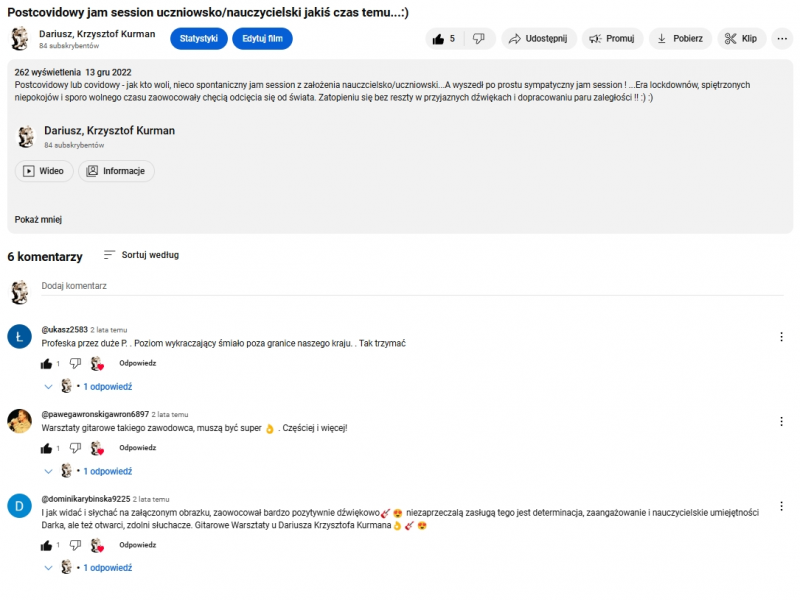Expand replies under @ukasz2583 comment
The image size is (800, 600).
coord(106,386)
